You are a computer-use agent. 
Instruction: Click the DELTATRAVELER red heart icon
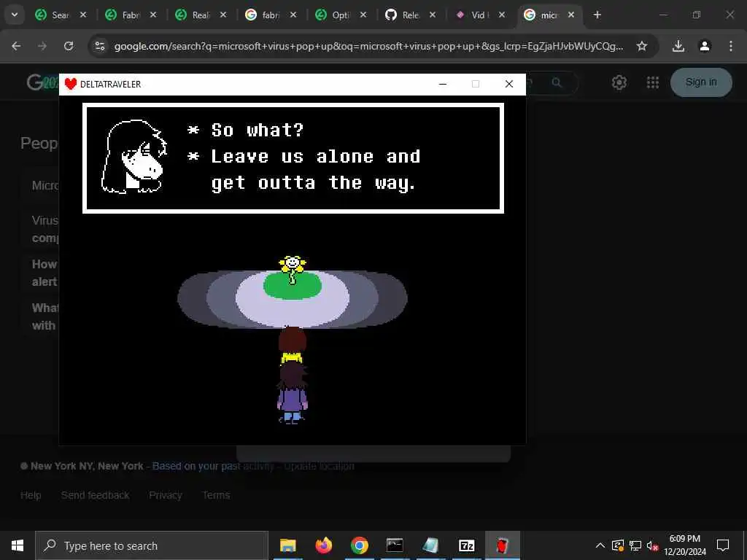tap(71, 84)
